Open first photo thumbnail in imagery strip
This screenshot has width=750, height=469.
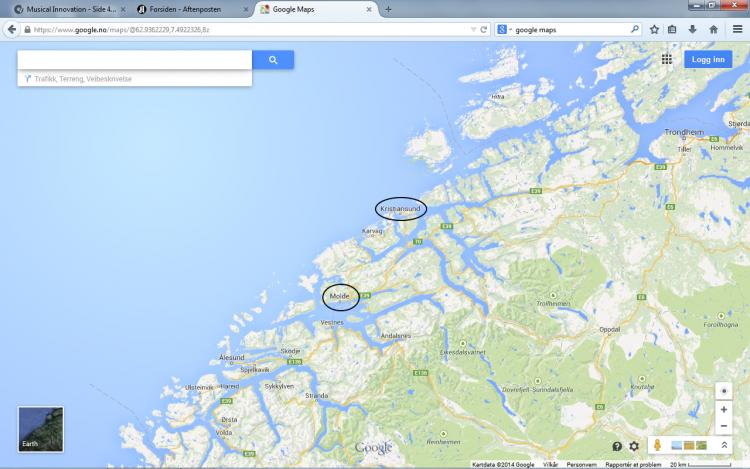coord(677,446)
